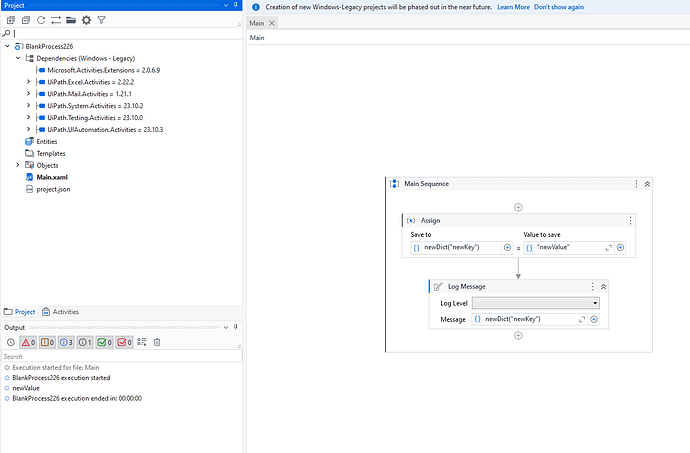Click plus icon below Log Message activity
690x453 pixels.
(518, 335)
